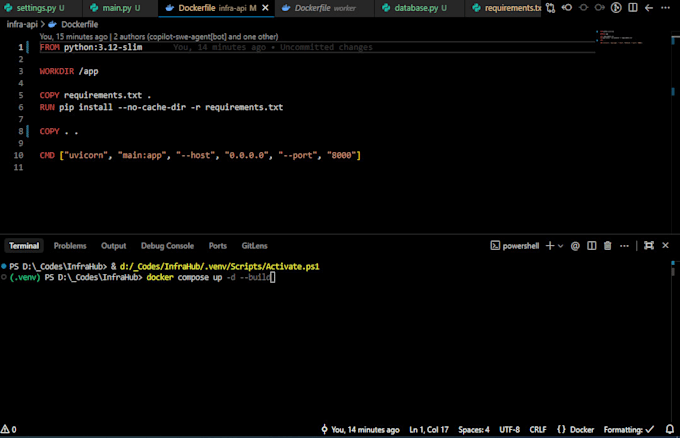Click the minimap code preview
This screenshot has height=438, width=680.
[x=620, y=37]
